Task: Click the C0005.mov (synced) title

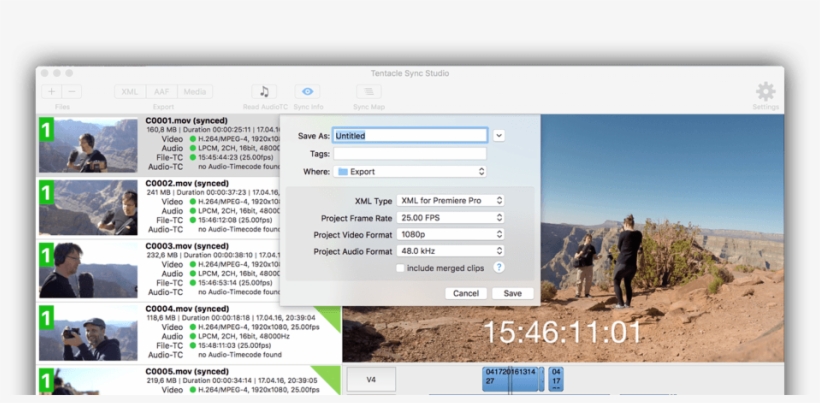Action: [187, 372]
